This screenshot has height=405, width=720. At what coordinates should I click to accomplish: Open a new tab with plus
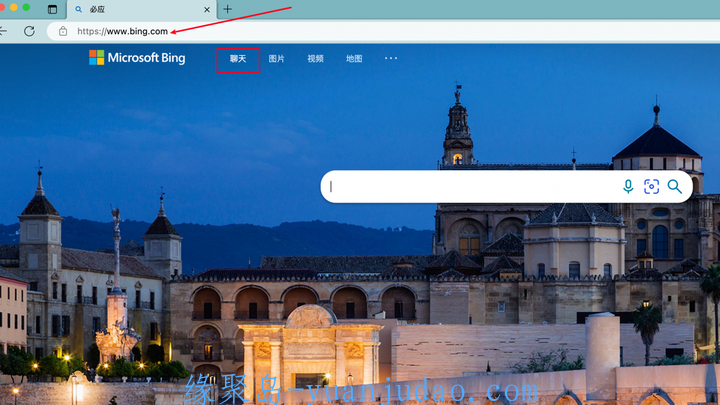point(227,9)
